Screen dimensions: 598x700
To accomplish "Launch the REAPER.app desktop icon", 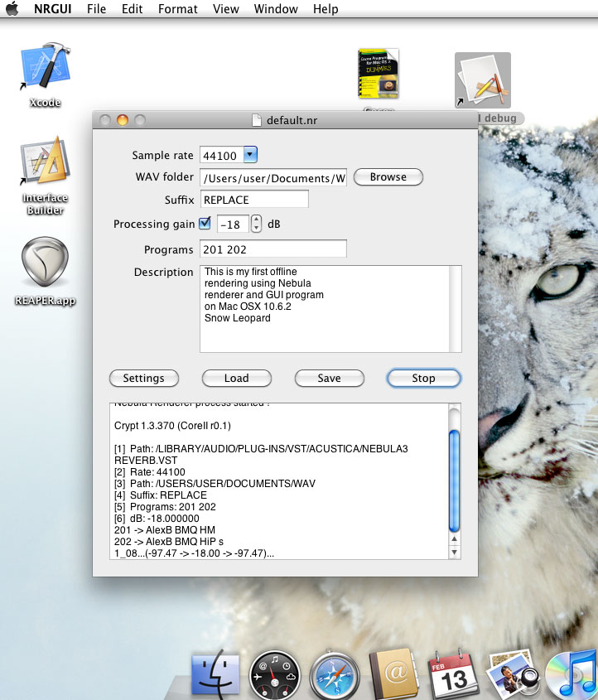I will coord(44,263).
